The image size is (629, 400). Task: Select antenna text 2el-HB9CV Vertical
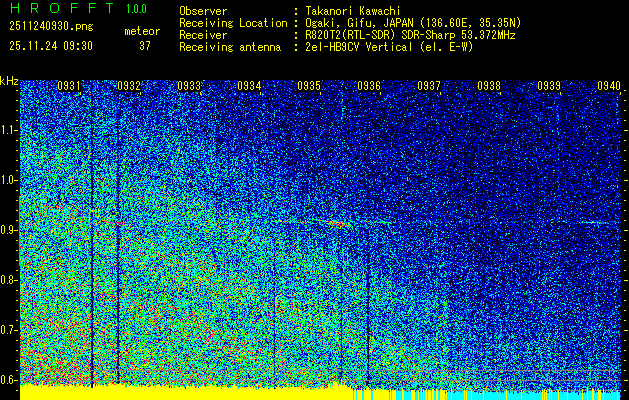359,47
